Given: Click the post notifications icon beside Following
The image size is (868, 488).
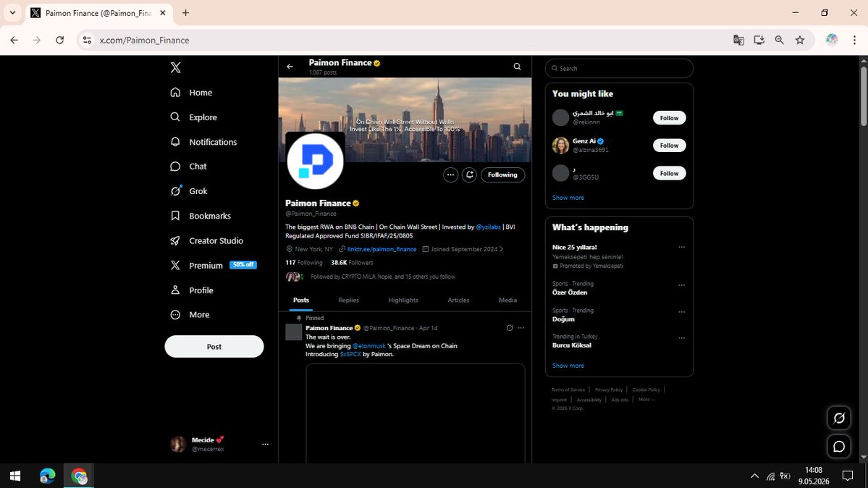Looking at the screenshot, I should [469, 175].
